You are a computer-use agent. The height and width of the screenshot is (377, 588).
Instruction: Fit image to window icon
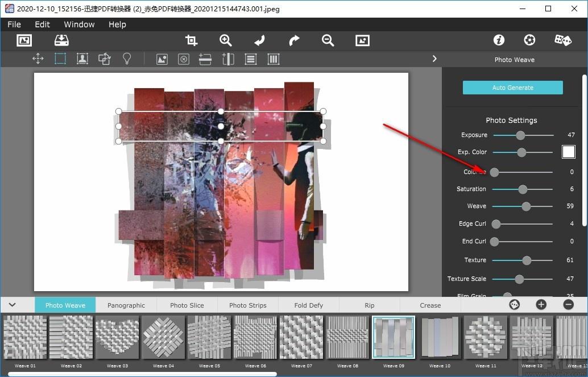point(362,40)
